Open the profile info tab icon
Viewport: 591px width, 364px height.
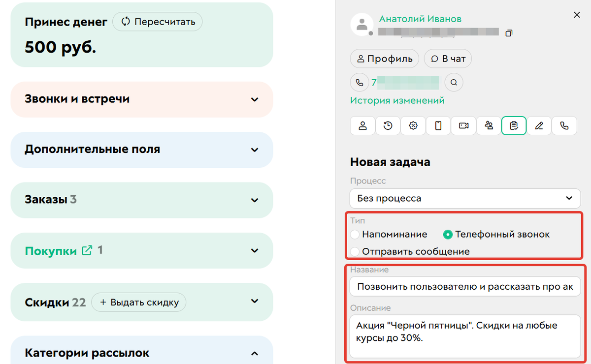point(362,125)
